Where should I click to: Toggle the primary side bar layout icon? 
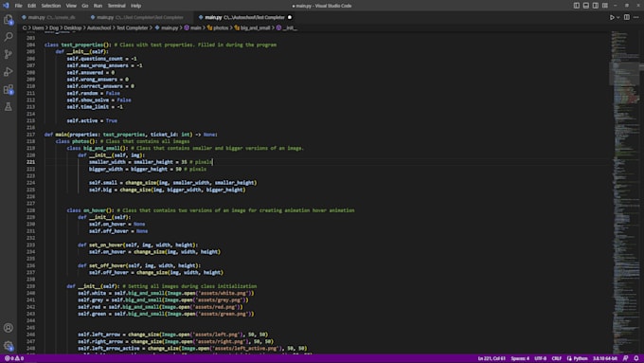pyautogui.click(x=577, y=6)
